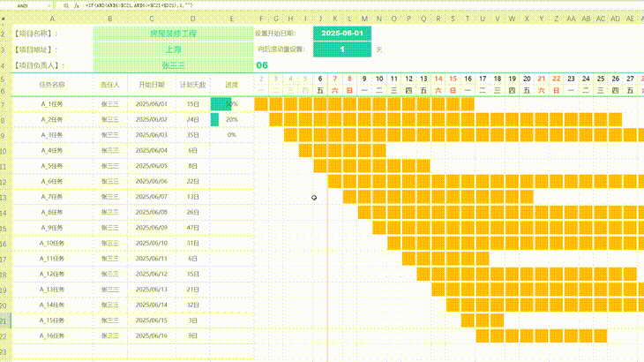
Task: Expand the name box dropdown arrow
Action: (49, 6)
